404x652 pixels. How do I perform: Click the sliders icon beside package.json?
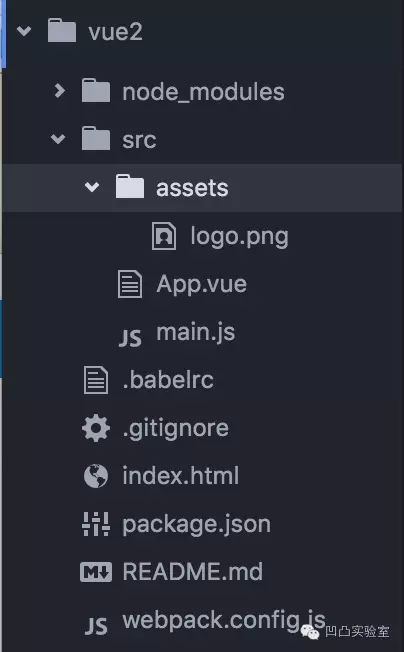[x=96, y=524]
